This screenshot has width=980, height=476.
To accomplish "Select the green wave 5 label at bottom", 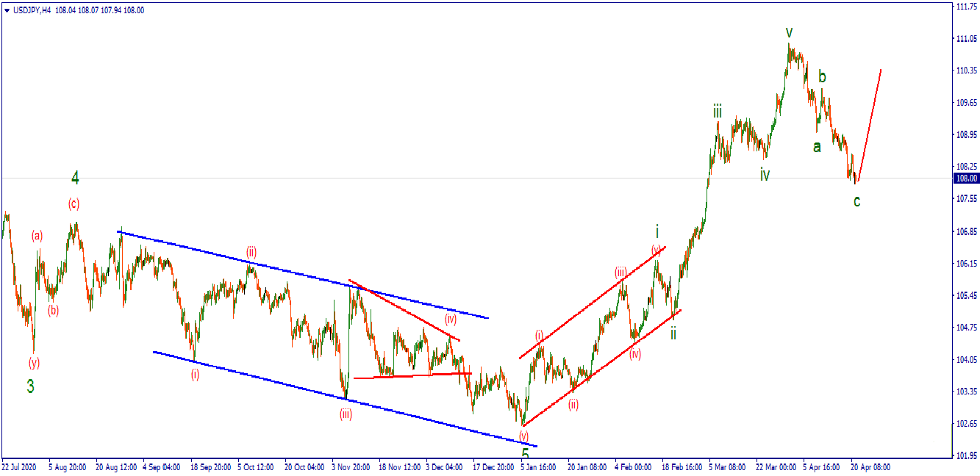I will click(525, 455).
